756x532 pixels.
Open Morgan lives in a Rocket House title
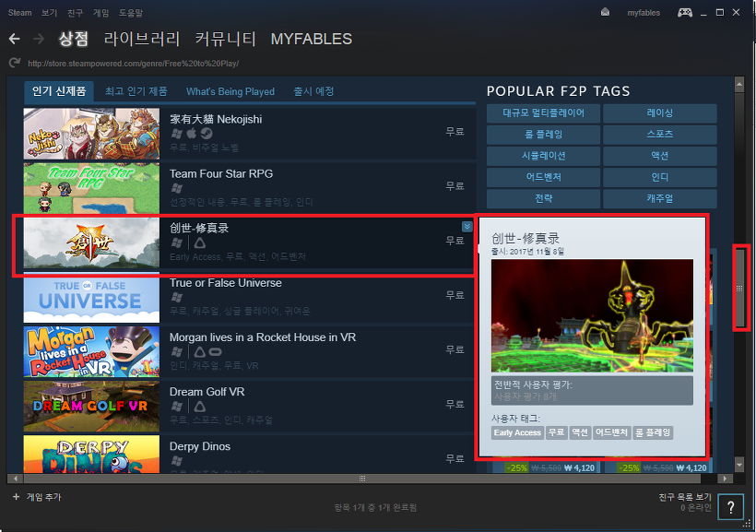(263, 337)
